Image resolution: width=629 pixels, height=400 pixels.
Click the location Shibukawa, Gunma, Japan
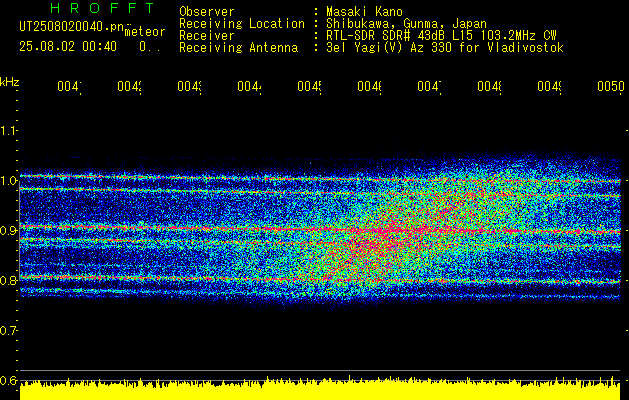406,24
